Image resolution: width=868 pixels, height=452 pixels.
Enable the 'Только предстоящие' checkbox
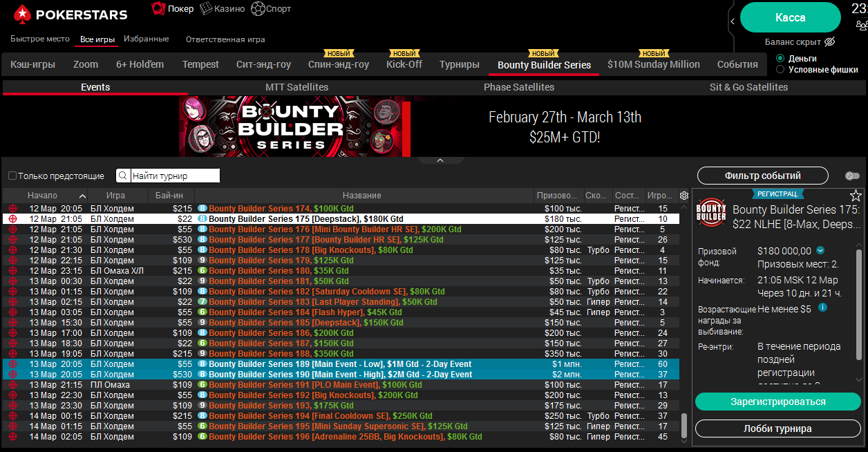(x=12, y=176)
